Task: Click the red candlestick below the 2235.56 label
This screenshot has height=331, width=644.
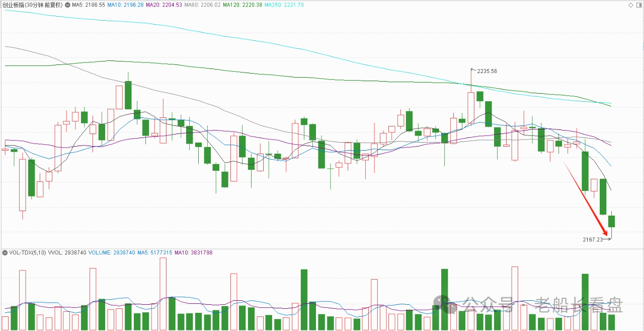Action: tap(471, 108)
